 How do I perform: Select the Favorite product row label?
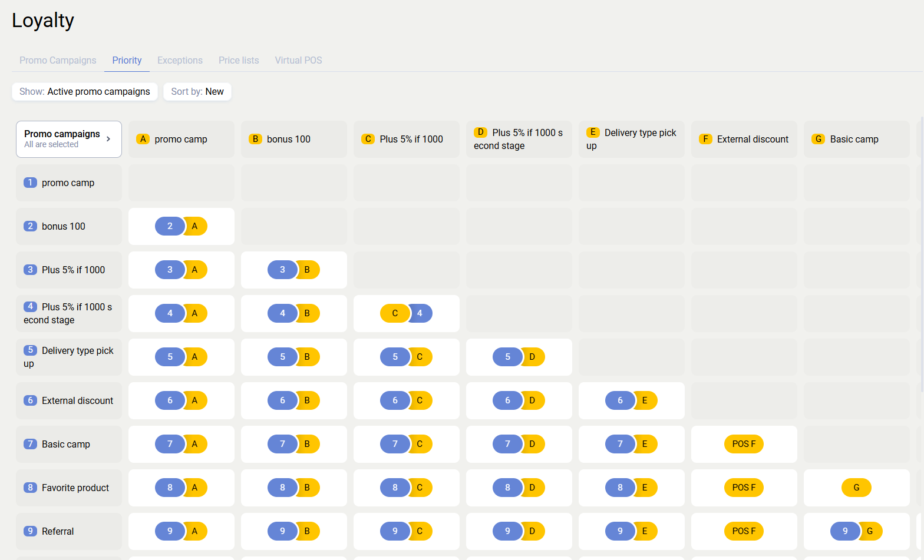(x=69, y=488)
